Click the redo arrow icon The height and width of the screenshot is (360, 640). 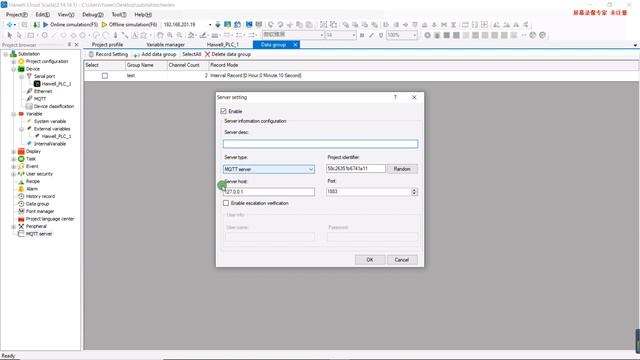280,24
